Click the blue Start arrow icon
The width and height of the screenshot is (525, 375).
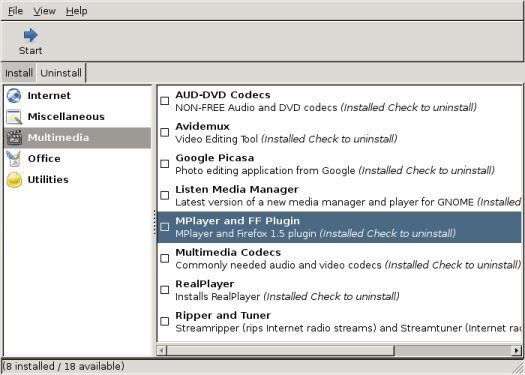coord(30,35)
